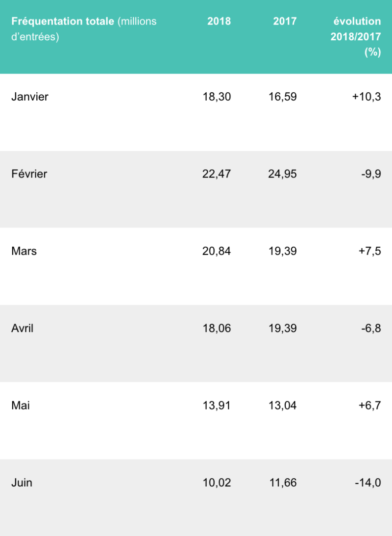Select the Février row label
This screenshot has height=536, width=392.
pos(29,174)
